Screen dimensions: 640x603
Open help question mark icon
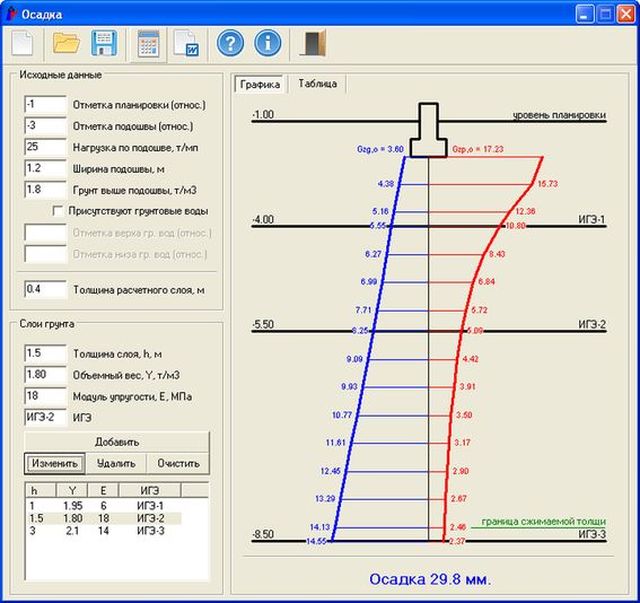230,43
